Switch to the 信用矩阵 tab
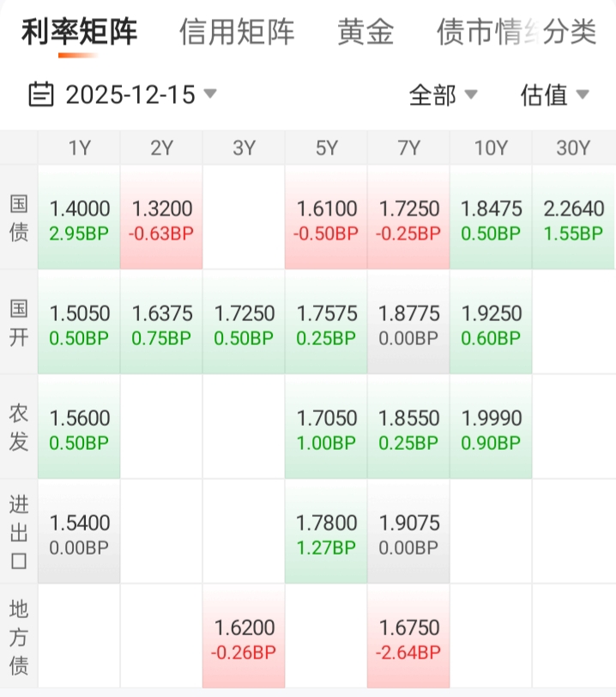The image size is (616, 697). tap(237, 32)
